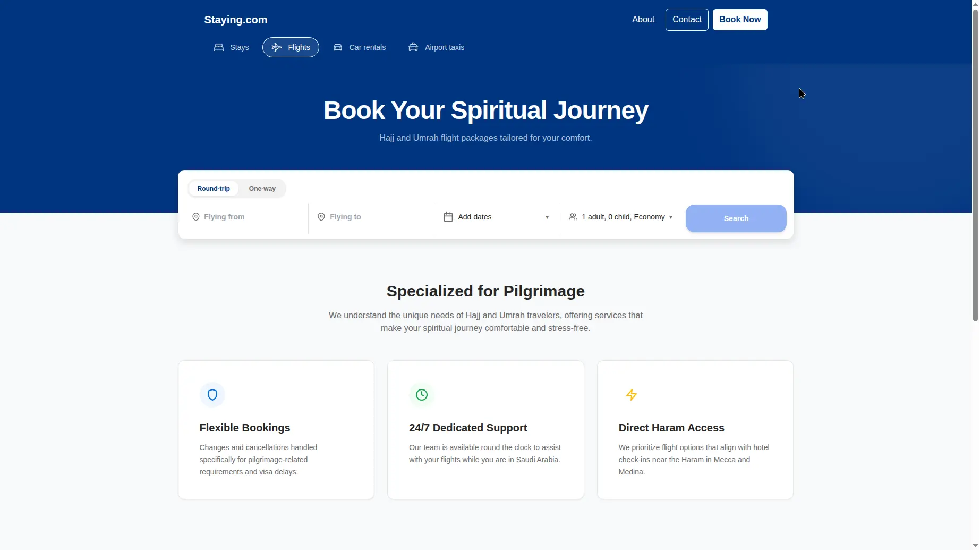The image size is (980, 551).
Task: Click the clock icon on 24/7 Dedicated Support
Action: [422, 395]
